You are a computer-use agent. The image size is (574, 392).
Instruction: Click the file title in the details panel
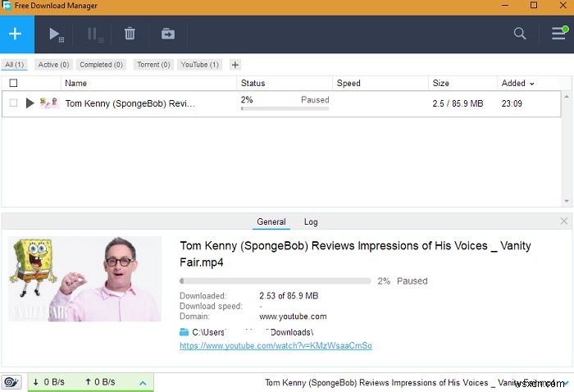(355, 253)
